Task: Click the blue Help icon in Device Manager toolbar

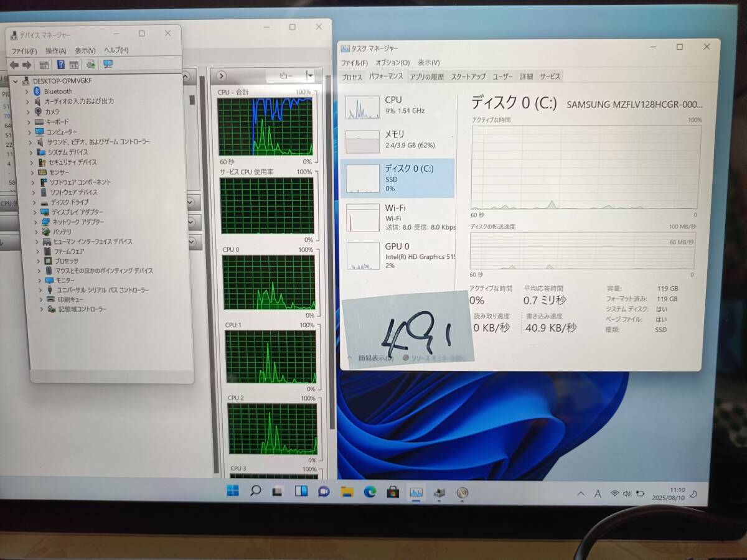Action: [x=61, y=65]
